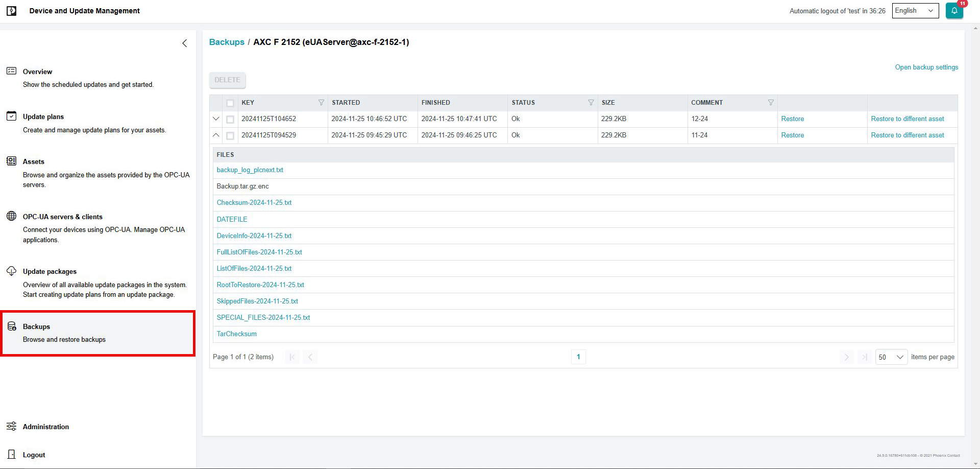
Task: Open the backup_log_plcnext.txt file link
Action: (x=250, y=170)
